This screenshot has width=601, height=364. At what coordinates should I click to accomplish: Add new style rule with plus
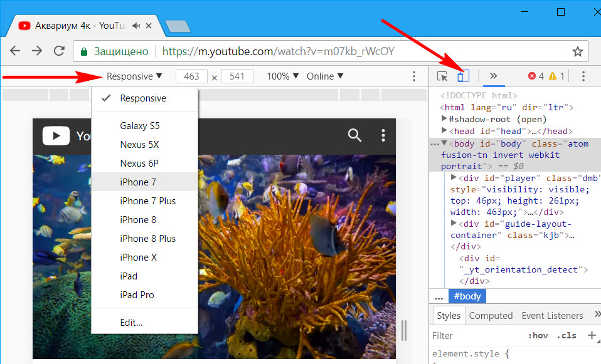click(x=592, y=335)
